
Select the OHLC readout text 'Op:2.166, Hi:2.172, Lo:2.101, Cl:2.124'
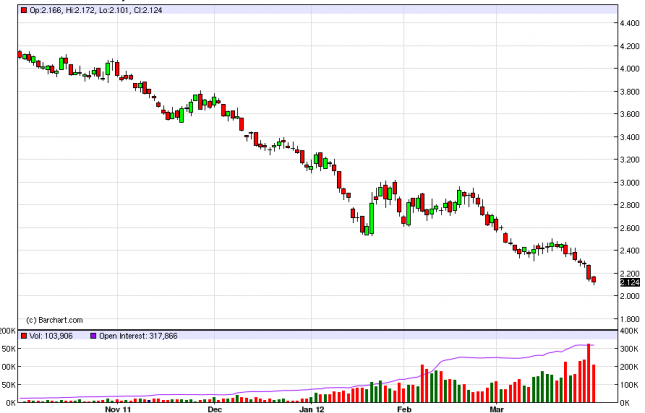96,10
